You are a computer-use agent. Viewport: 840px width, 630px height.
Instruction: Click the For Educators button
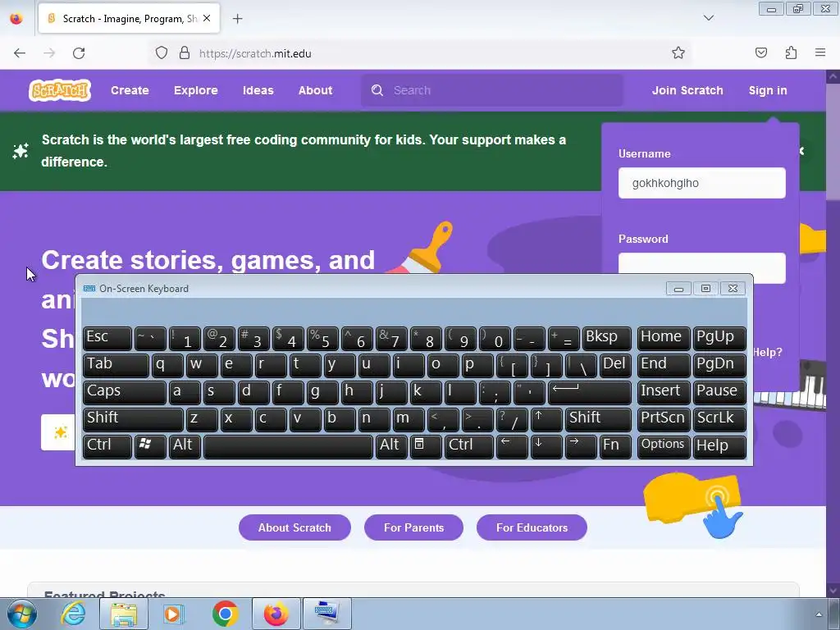[x=532, y=527]
